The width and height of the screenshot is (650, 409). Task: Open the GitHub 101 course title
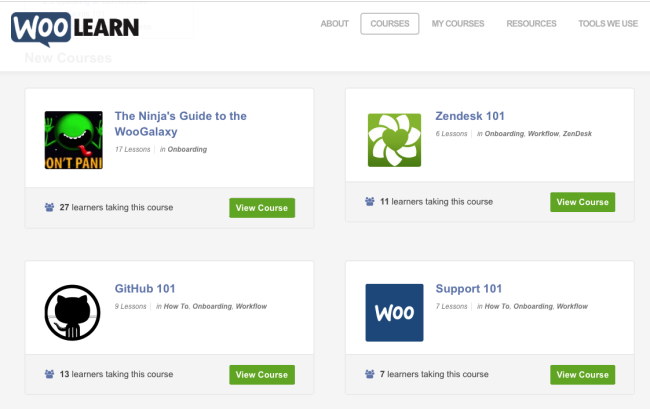click(145, 288)
